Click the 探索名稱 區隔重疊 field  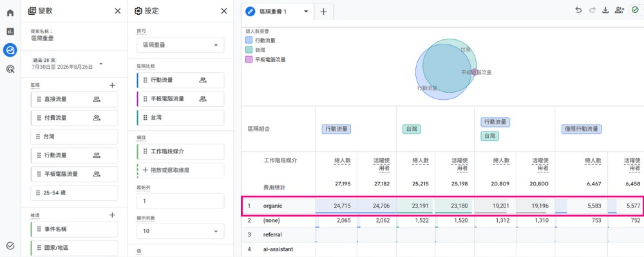(x=43, y=38)
